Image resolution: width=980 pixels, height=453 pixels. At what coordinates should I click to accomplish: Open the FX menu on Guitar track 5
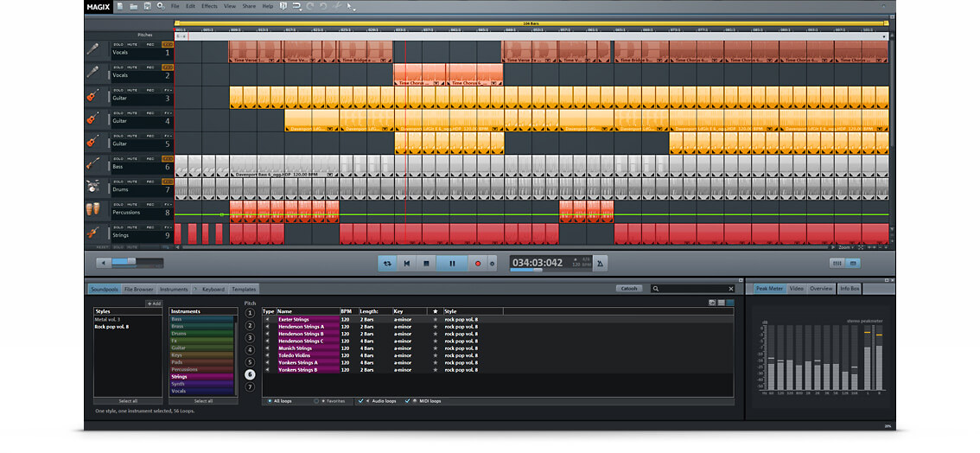click(x=167, y=136)
